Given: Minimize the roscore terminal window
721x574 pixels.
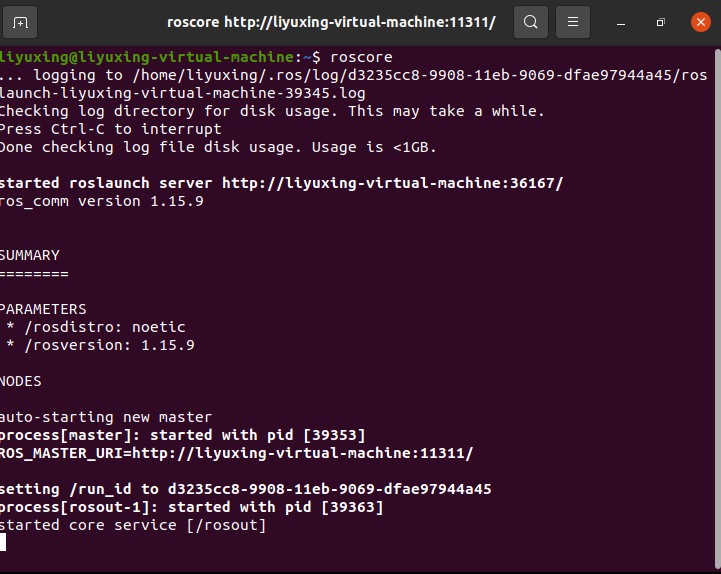Looking at the screenshot, I should click(621, 23).
